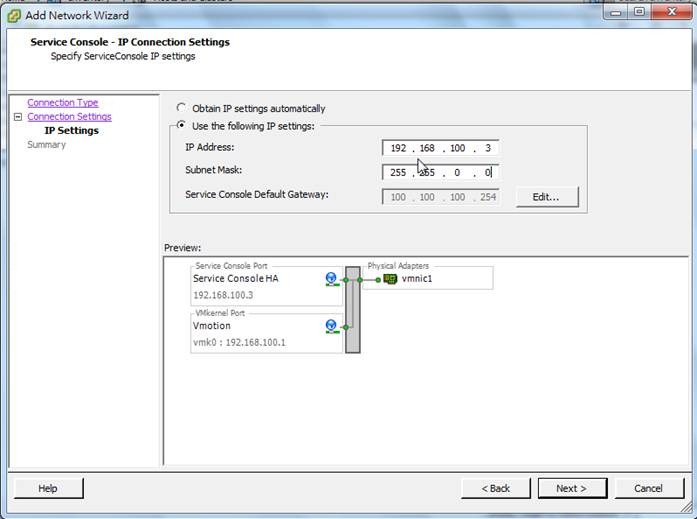Click the vmnic1 physical adapter icon
Screen dimensions: 697x519
click(x=390, y=279)
